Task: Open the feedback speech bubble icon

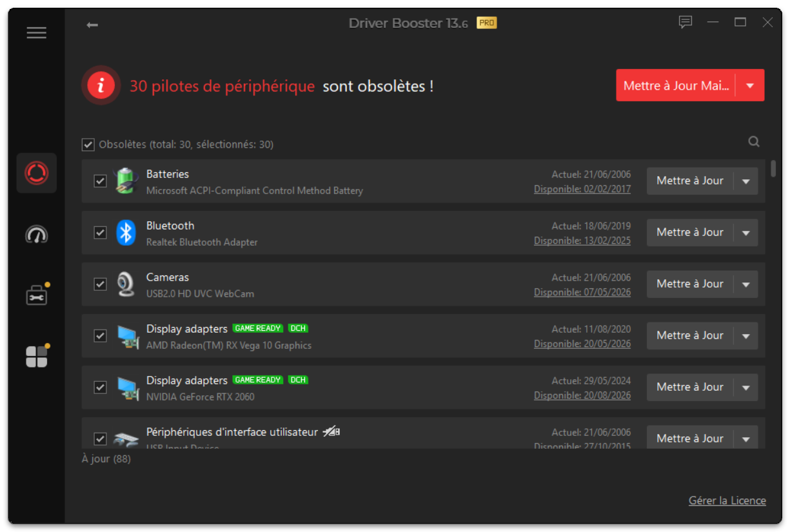Action: [686, 23]
